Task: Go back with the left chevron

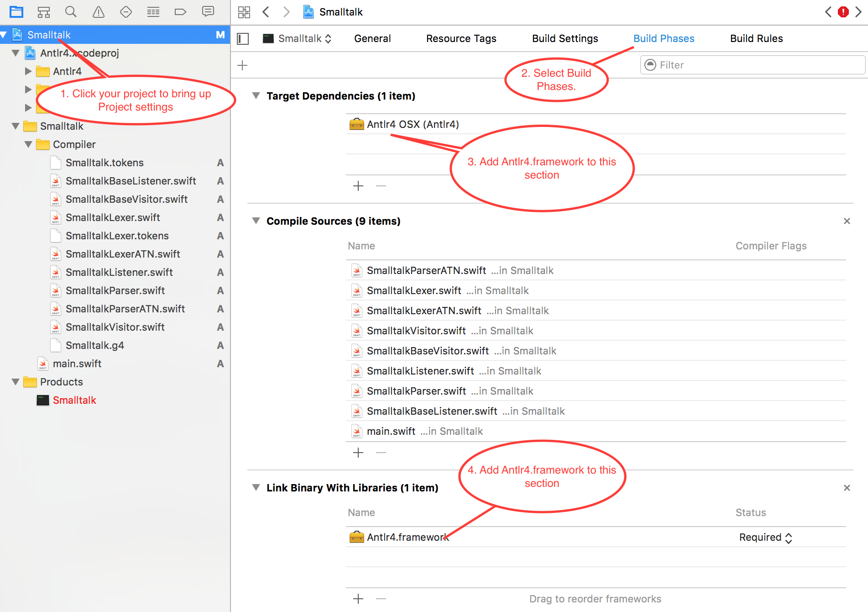Action: [x=266, y=12]
